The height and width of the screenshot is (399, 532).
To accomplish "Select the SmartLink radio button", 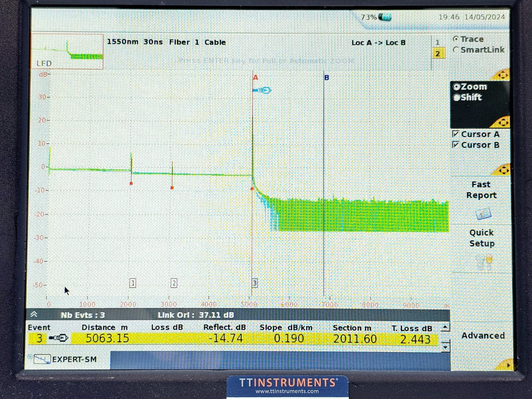I will point(456,50).
